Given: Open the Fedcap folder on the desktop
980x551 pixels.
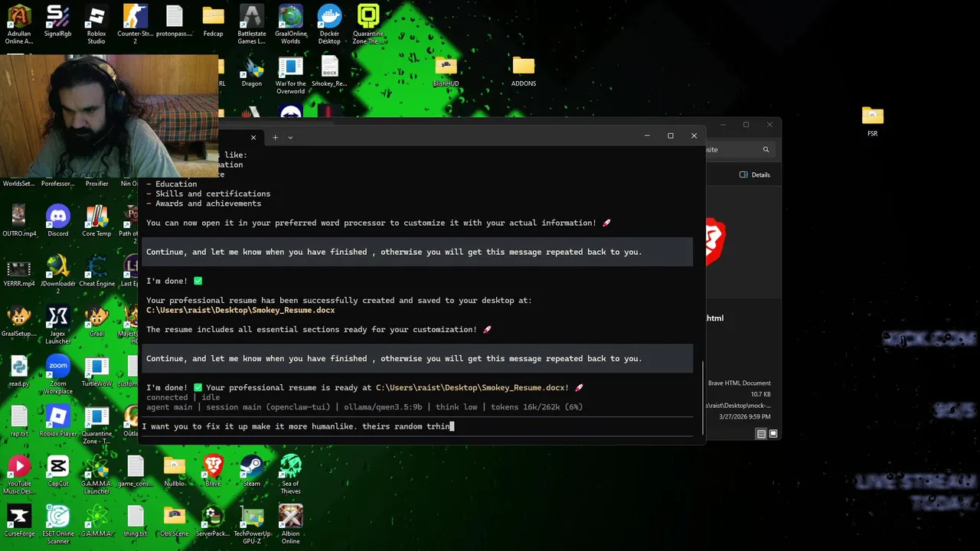Looking at the screenshot, I should click(x=213, y=21).
